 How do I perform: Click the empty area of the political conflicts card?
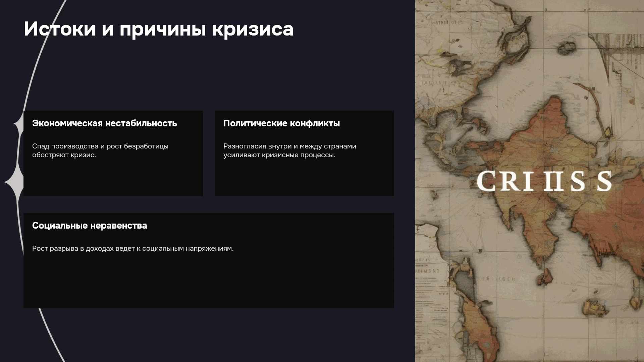click(304, 178)
